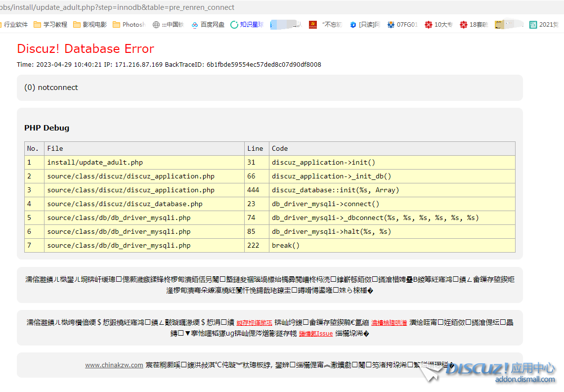Click the browser address bar URL
Viewport: 564px width, 392px height.
coord(119,7)
